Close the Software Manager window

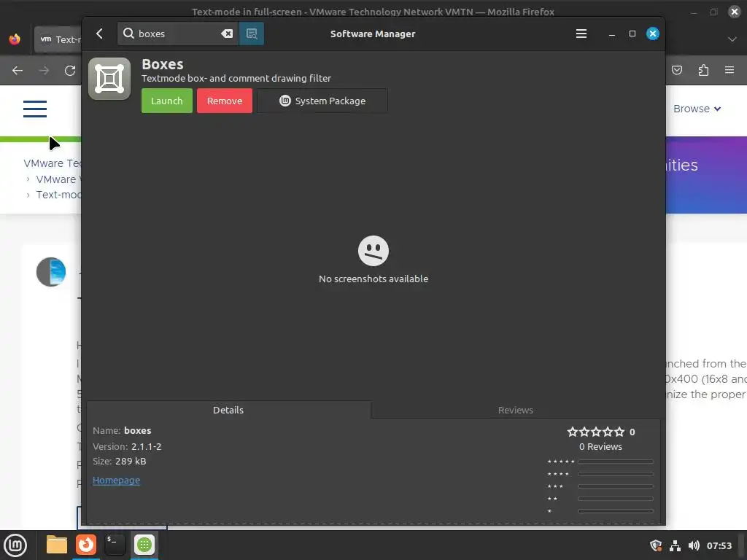[653, 34]
